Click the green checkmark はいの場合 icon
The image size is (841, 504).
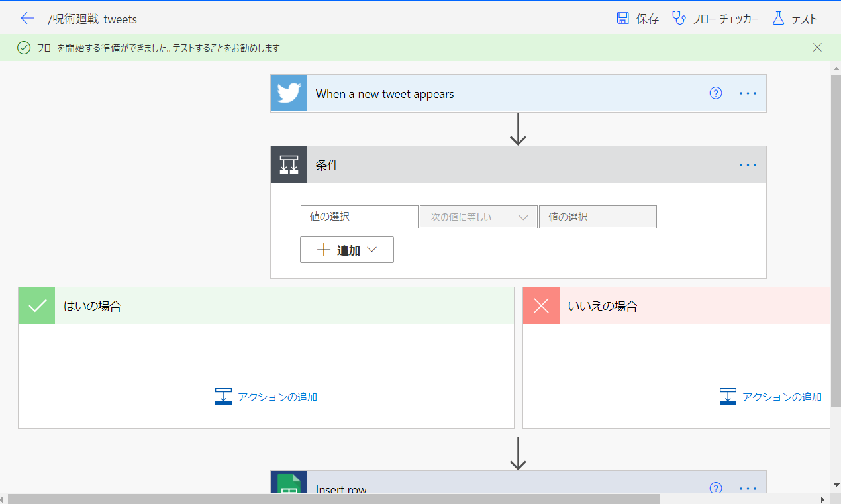coord(36,306)
